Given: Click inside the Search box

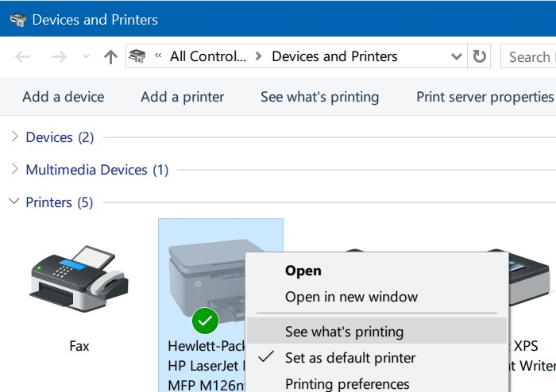Looking at the screenshot, I should click(x=529, y=57).
